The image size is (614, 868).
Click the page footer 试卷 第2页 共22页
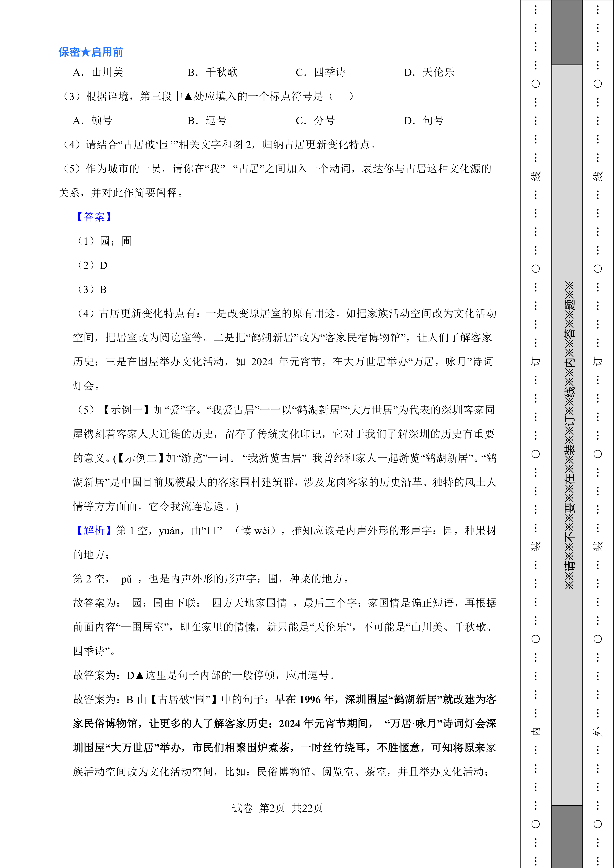278,808
